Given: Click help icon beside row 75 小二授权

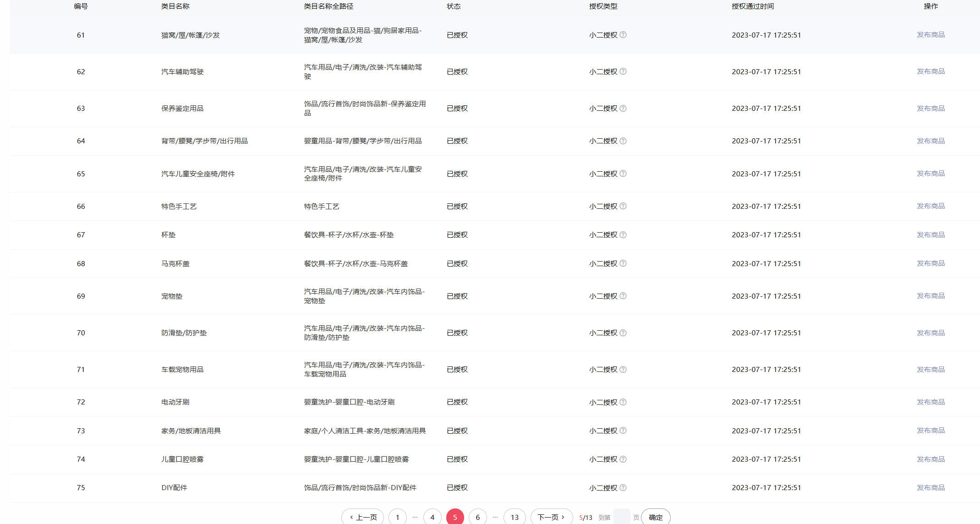Looking at the screenshot, I should click(623, 488).
